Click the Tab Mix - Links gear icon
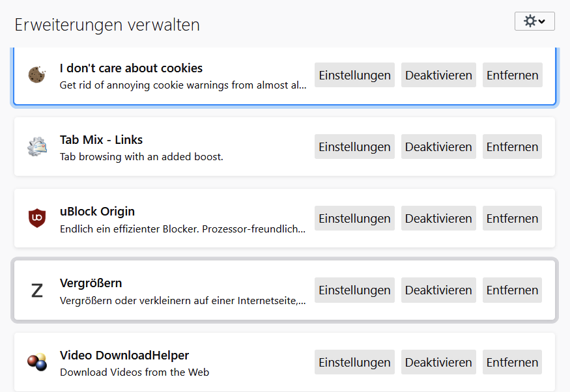Image resolution: width=570 pixels, height=392 pixels. click(x=36, y=147)
